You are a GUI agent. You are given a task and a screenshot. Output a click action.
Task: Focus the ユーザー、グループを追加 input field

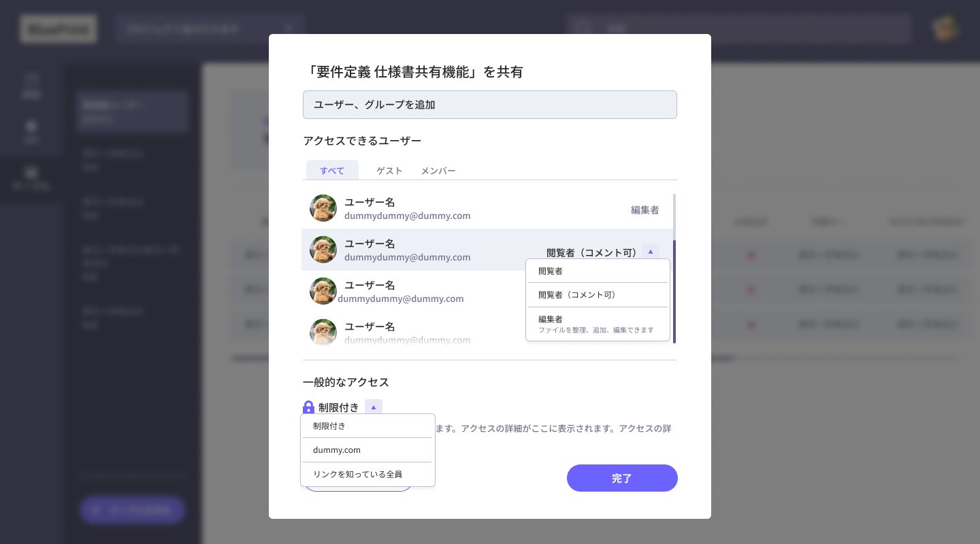point(490,105)
